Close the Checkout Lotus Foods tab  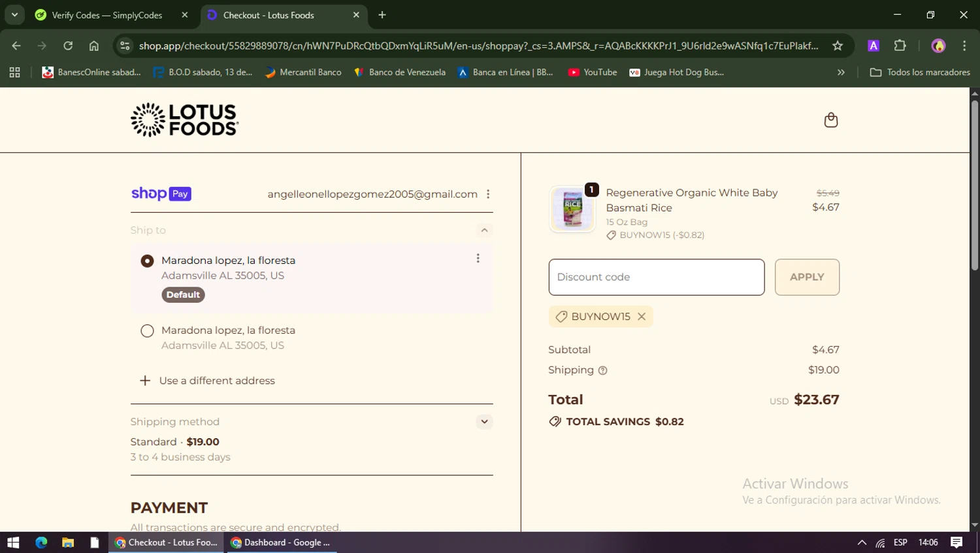(356, 15)
